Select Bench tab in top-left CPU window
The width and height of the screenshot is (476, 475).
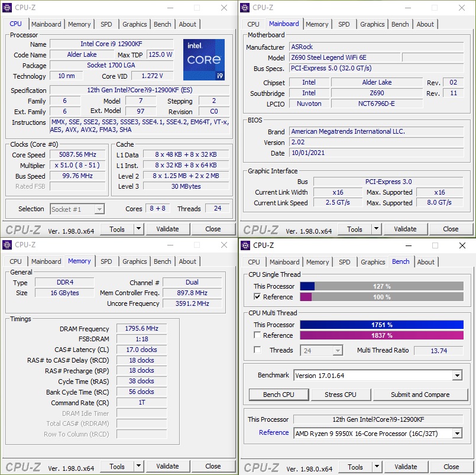pyautogui.click(x=163, y=24)
